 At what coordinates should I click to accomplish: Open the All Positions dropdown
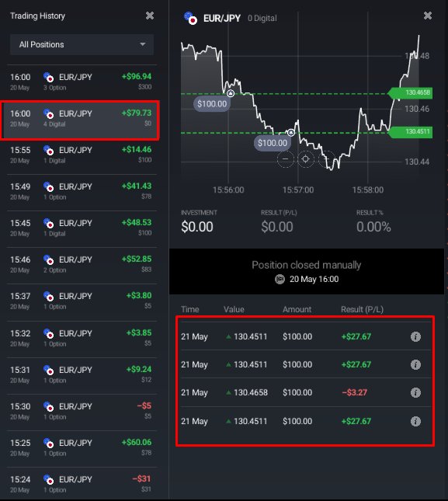tap(82, 44)
